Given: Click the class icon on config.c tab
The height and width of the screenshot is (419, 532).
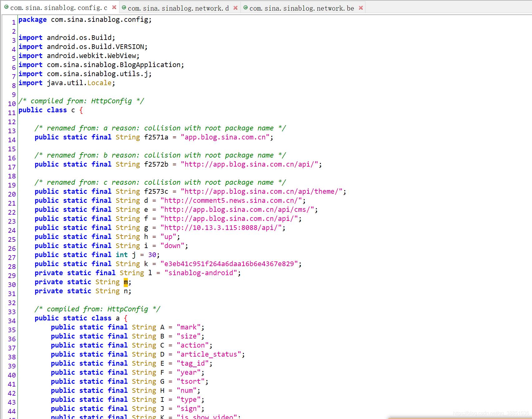Looking at the screenshot, I should (x=6, y=7).
